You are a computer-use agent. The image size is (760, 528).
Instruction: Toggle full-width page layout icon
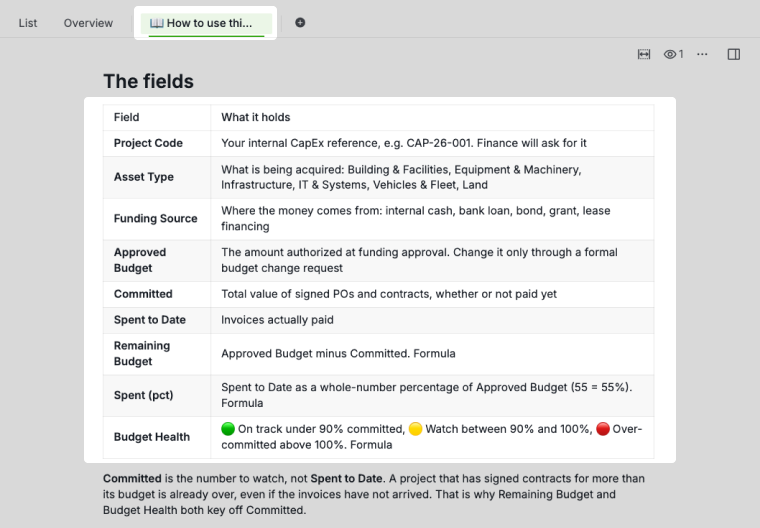pos(644,54)
